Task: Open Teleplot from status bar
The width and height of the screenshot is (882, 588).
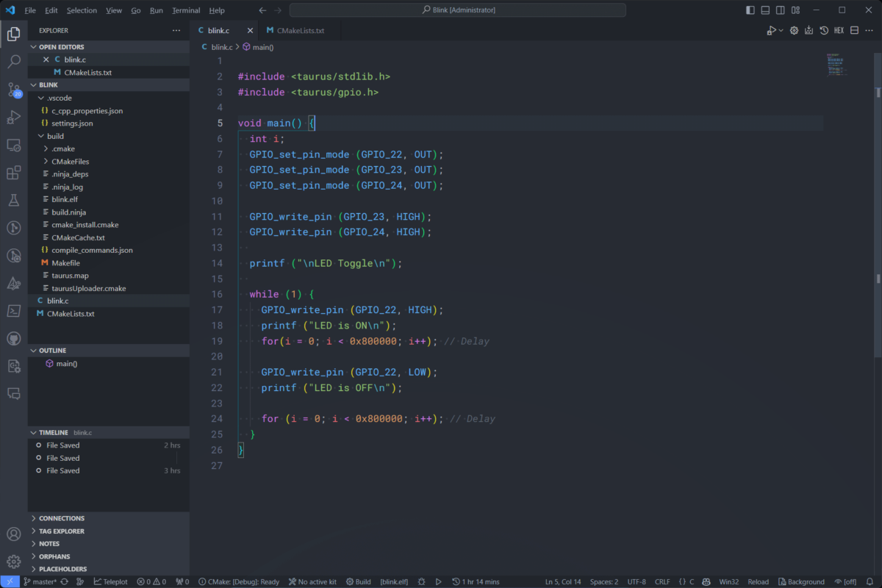Action: [x=110, y=581]
